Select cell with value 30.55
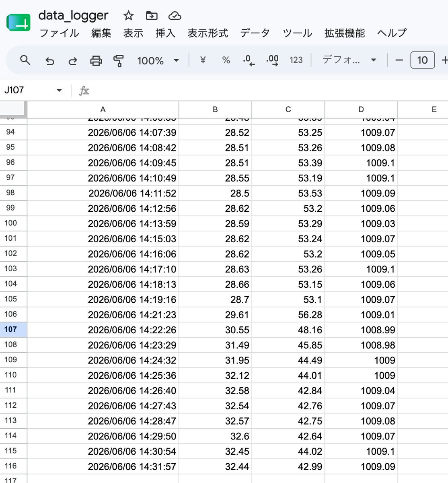Viewport: 448px width, 483px height. click(x=215, y=330)
